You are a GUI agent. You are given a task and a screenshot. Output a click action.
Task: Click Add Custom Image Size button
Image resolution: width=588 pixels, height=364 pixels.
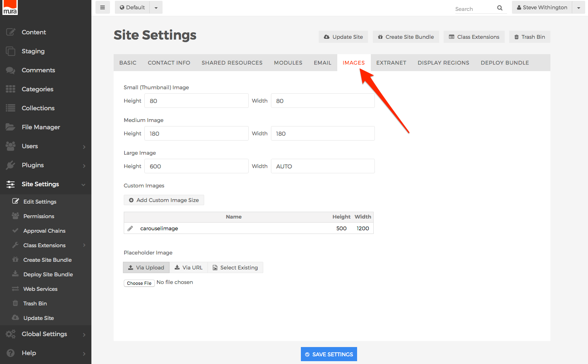pos(164,200)
